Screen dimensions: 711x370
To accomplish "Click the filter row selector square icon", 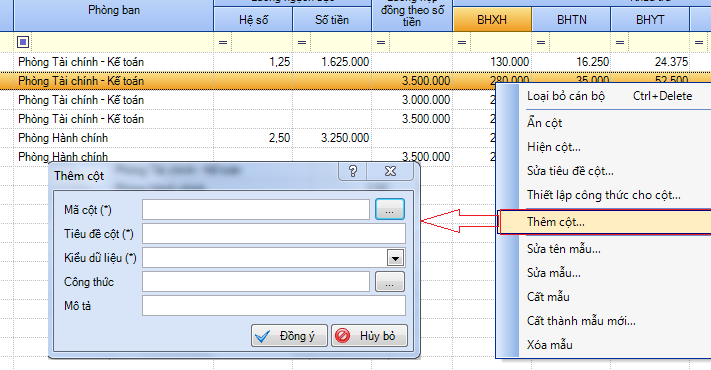I will tap(23, 42).
